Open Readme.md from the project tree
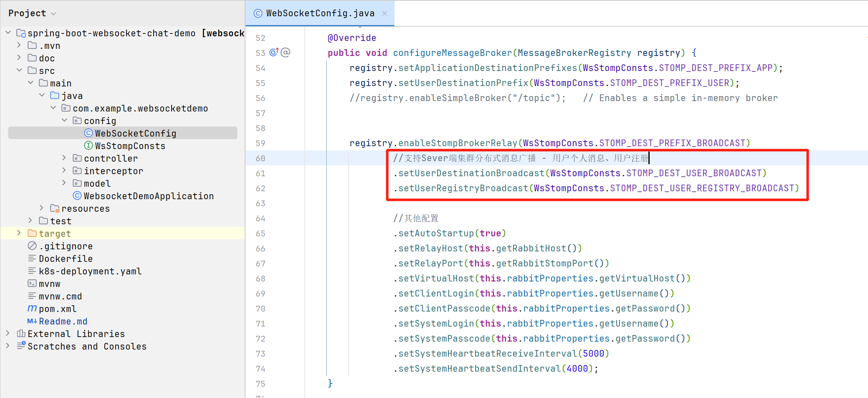 tap(63, 321)
